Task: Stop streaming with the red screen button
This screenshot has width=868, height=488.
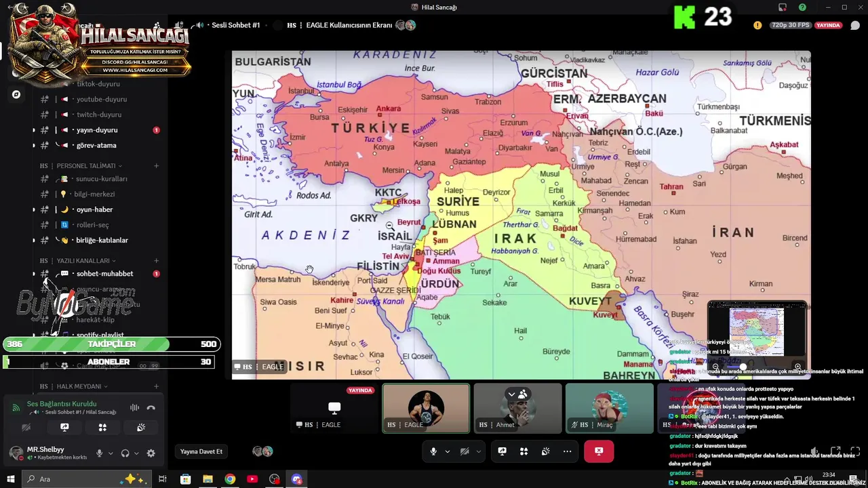Action: click(599, 451)
